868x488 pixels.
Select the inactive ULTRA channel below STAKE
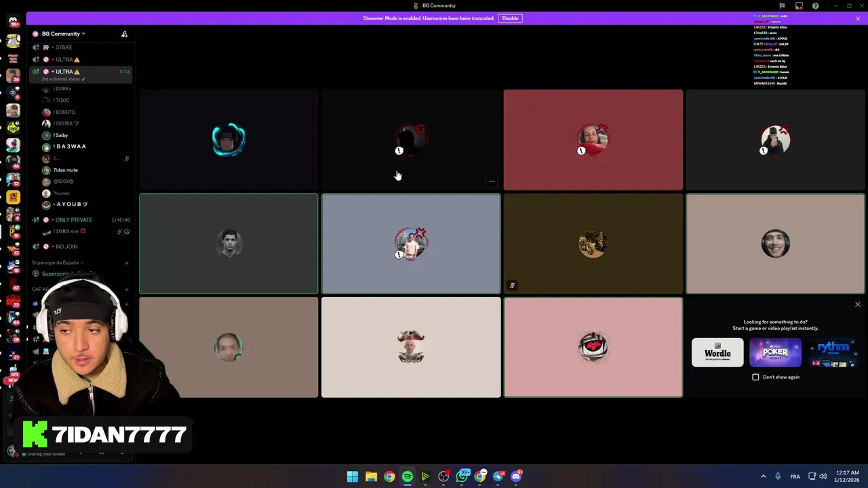(80, 60)
